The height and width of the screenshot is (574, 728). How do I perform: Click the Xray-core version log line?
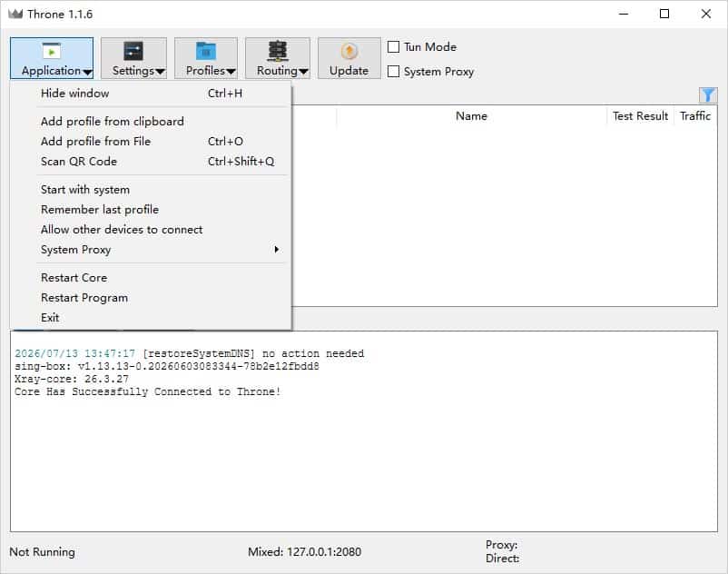pos(72,379)
